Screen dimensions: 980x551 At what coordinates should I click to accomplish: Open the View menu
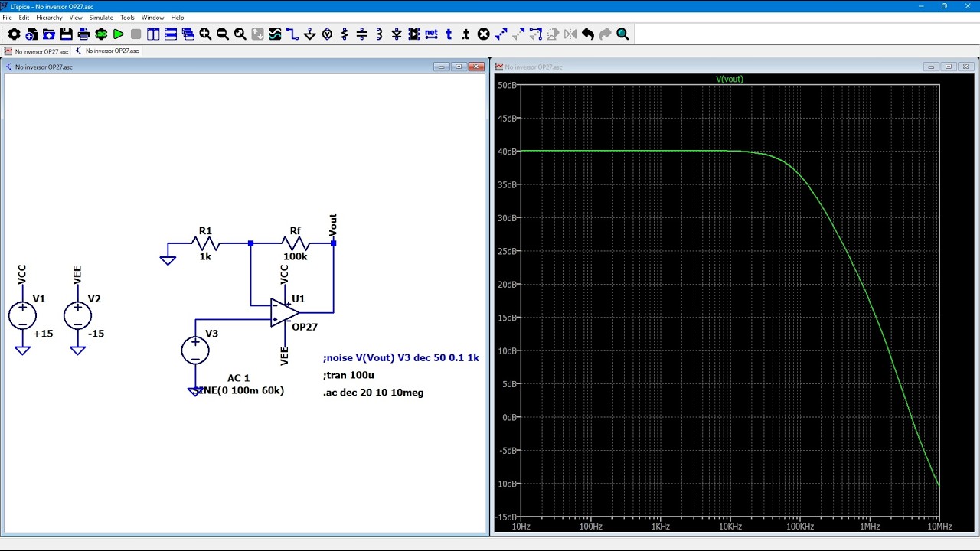tap(76, 18)
